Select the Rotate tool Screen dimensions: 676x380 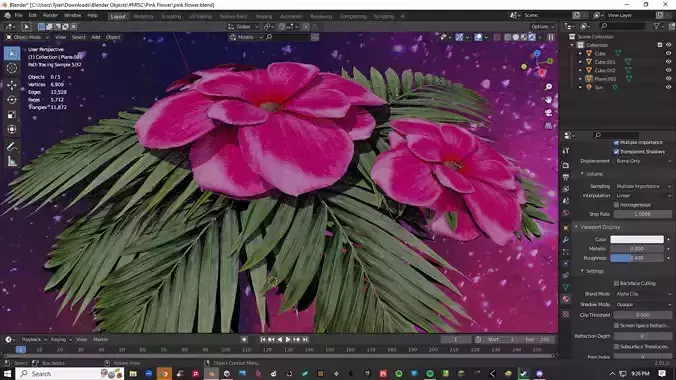12,100
